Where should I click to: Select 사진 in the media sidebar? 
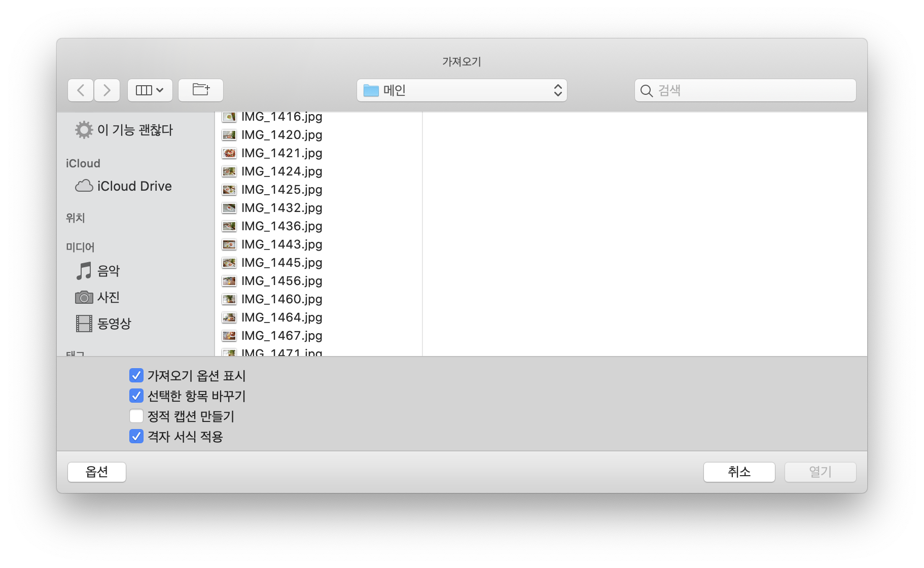coord(109,297)
